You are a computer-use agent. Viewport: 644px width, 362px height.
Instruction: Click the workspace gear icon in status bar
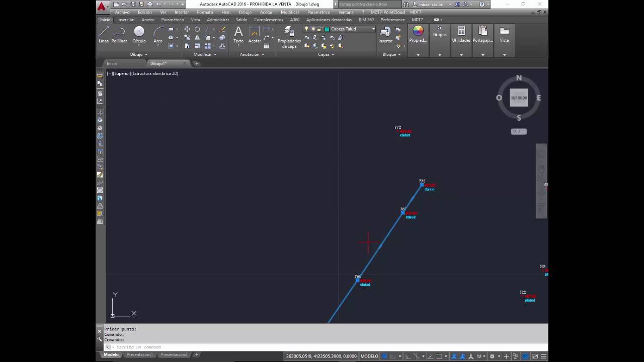point(493,356)
